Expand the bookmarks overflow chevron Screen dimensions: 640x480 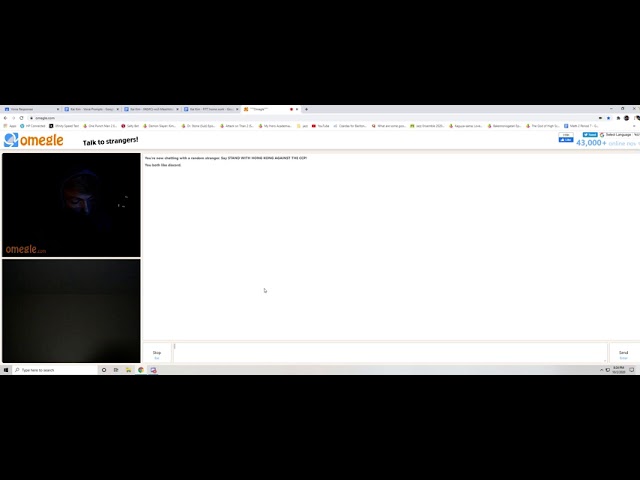pos(634,126)
